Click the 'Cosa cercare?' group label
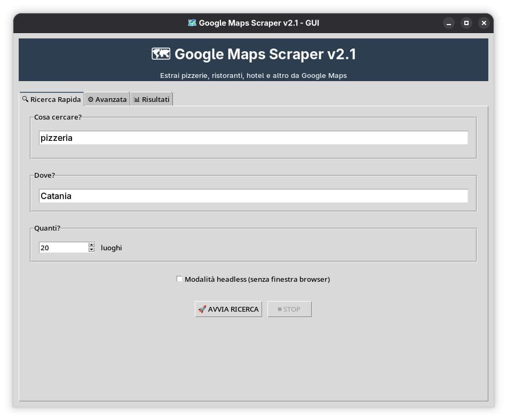The image size is (507, 420). click(x=58, y=117)
